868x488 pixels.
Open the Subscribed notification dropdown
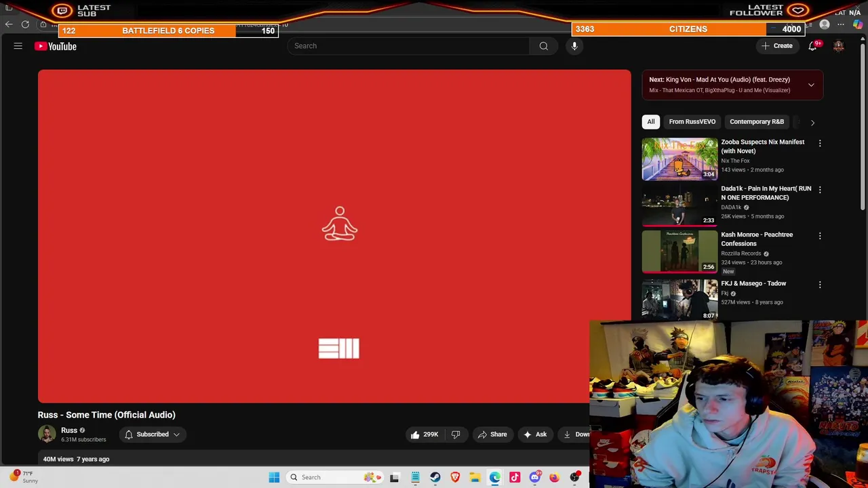pyautogui.click(x=153, y=434)
